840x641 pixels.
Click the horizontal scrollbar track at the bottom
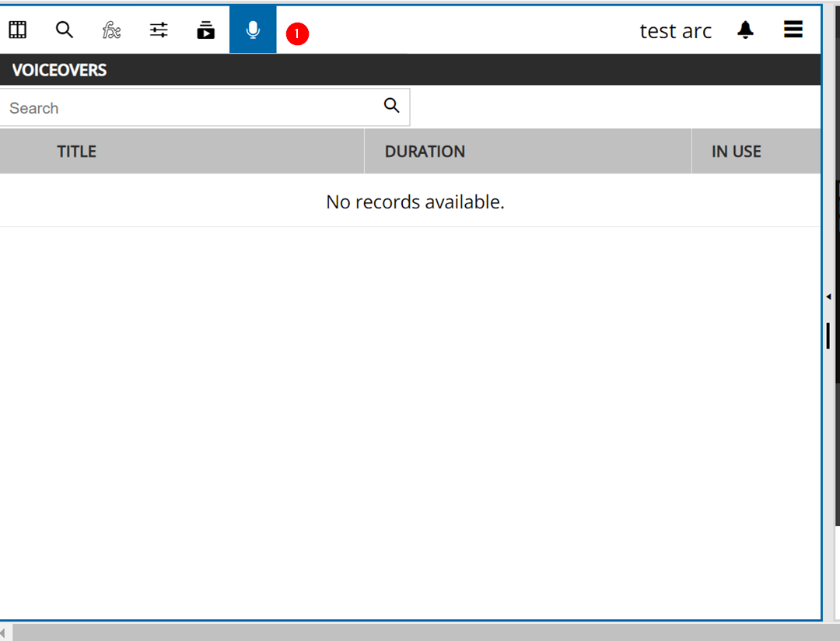pyautogui.click(x=420, y=632)
